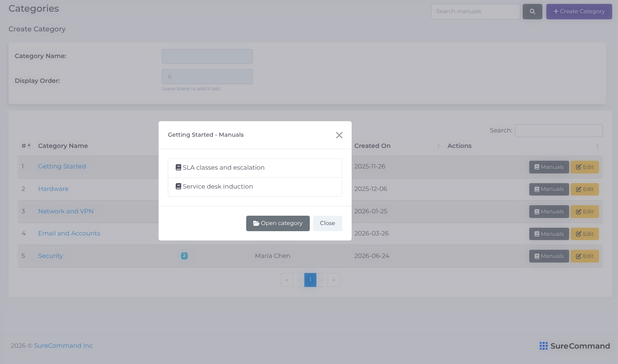Screen dimensions: 618x364
Task: Focus the table Search field
Action: click(x=559, y=130)
